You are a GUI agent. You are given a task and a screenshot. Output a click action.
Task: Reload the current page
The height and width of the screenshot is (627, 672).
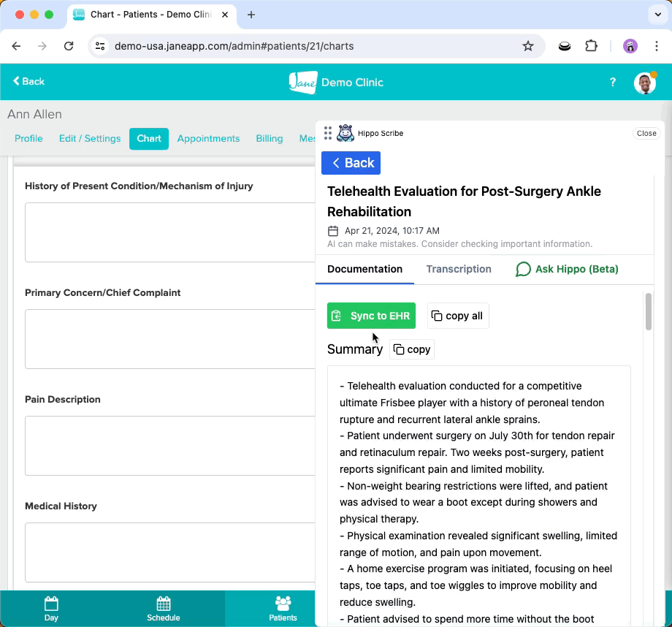[69, 46]
